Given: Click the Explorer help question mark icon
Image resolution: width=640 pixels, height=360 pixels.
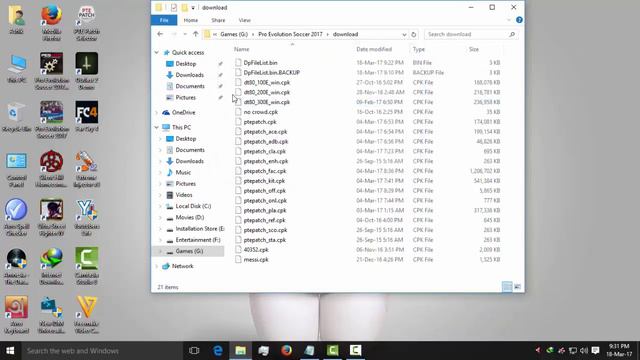Looking at the screenshot, I should [519, 20].
